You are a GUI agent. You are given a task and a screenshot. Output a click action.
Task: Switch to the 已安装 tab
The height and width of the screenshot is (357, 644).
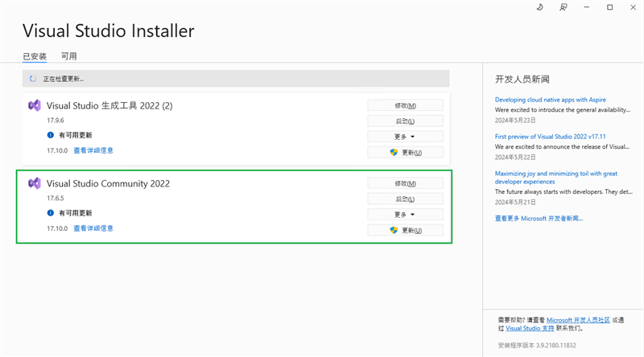pos(35,56)
